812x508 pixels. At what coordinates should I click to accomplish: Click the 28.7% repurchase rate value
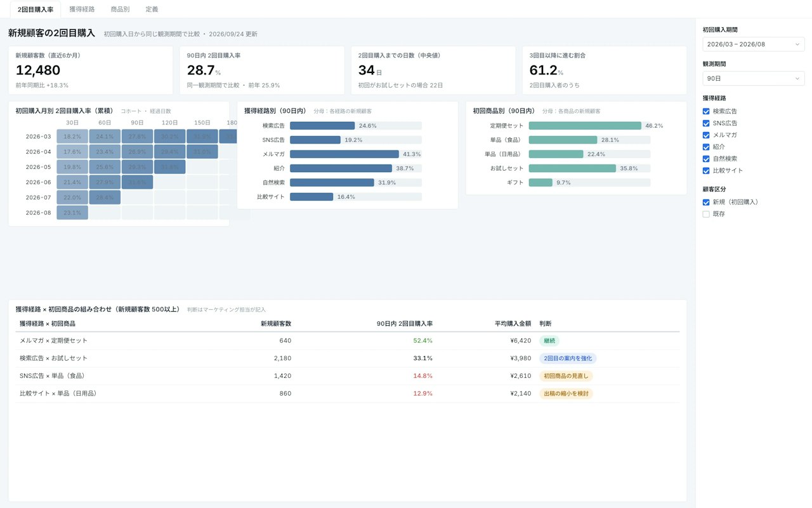[204, 70]
